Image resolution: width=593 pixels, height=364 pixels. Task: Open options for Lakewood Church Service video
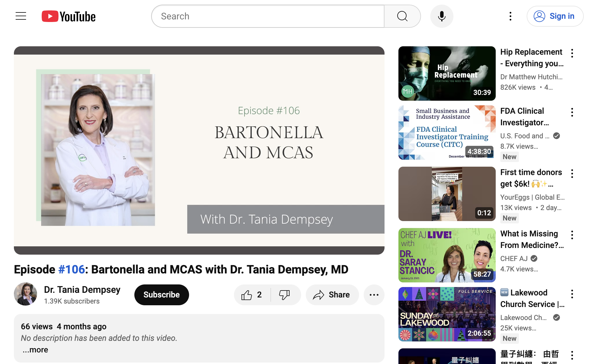[572, 294]
